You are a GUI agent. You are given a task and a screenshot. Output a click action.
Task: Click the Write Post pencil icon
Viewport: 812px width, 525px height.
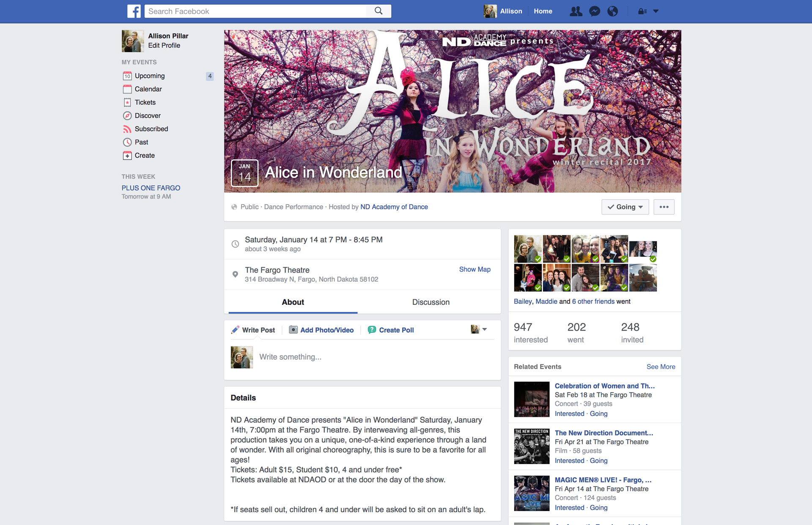tap(235, 330)
